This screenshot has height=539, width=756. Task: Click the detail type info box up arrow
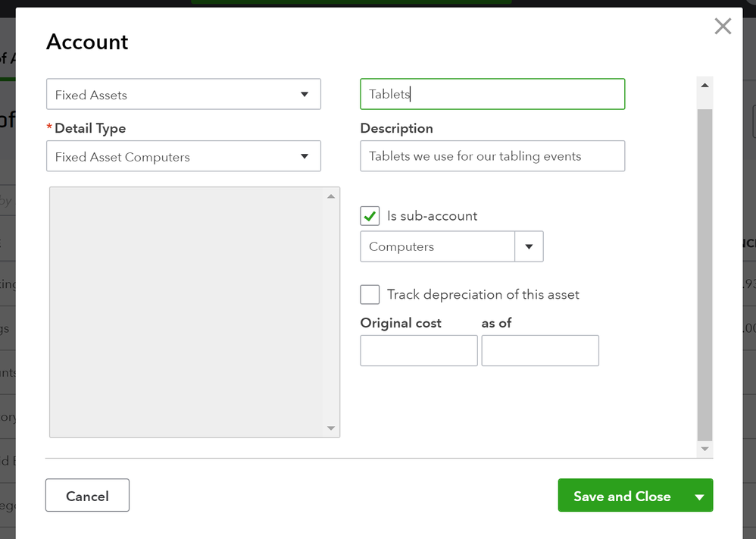(330, 197)
